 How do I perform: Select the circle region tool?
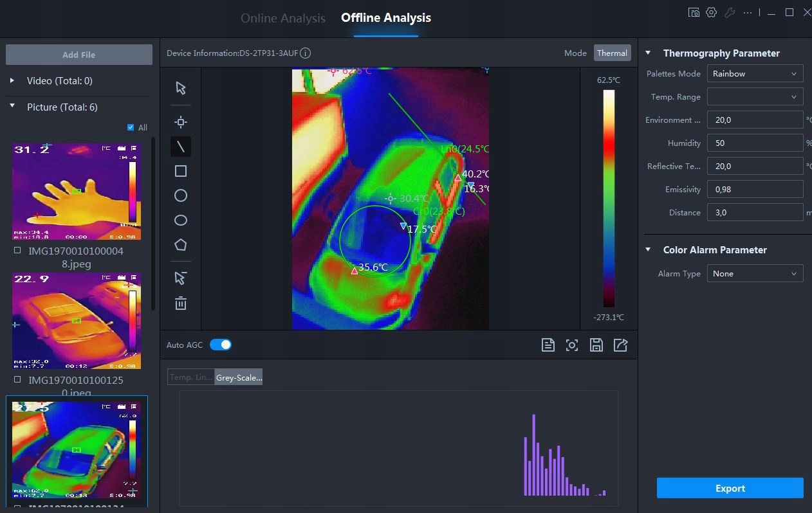coord(181,195)
